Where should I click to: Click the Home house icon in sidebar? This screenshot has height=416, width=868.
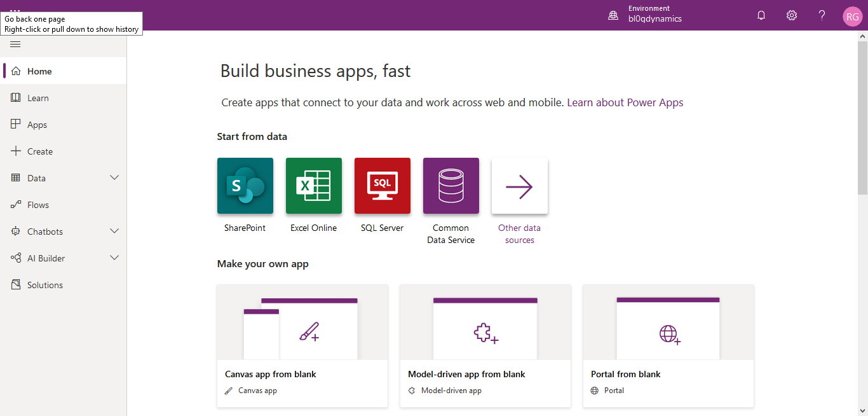tap(16, 71)
